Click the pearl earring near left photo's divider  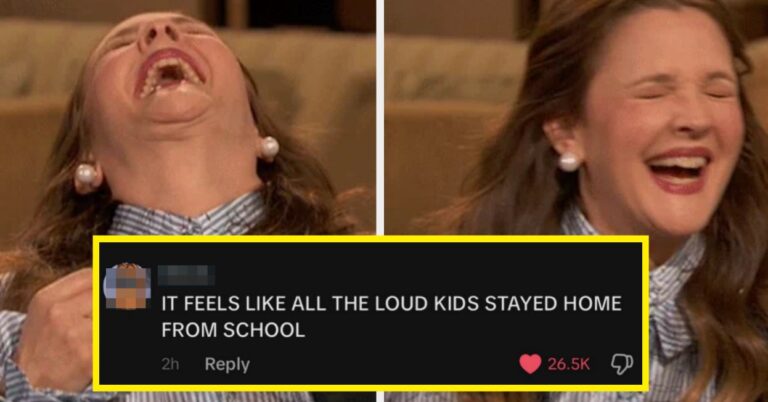click(x=269, y=147)
